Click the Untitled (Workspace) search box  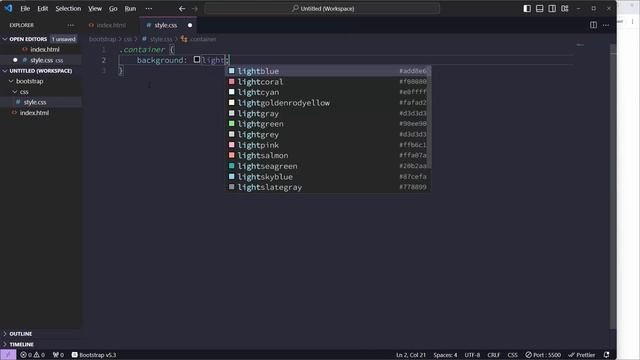[x=322, y=9]
